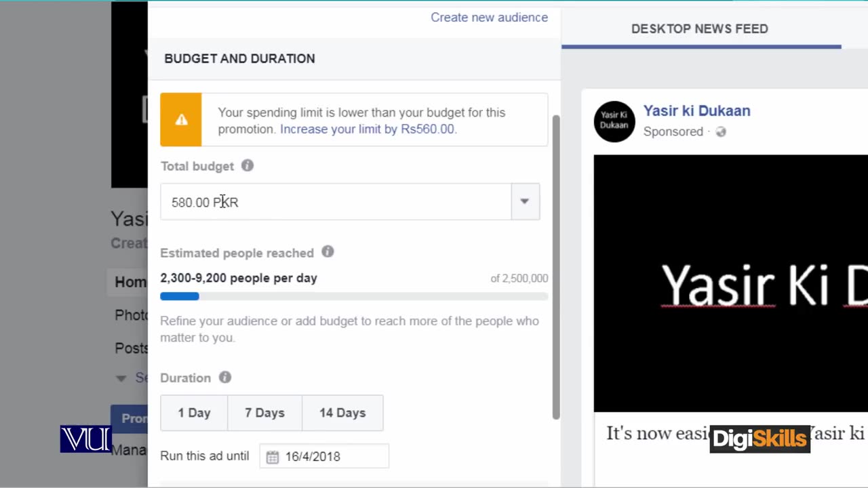This screenshot has height=488, width=868.
Task: Click the calendar icon in date field
Action: (x=273, y=457)
